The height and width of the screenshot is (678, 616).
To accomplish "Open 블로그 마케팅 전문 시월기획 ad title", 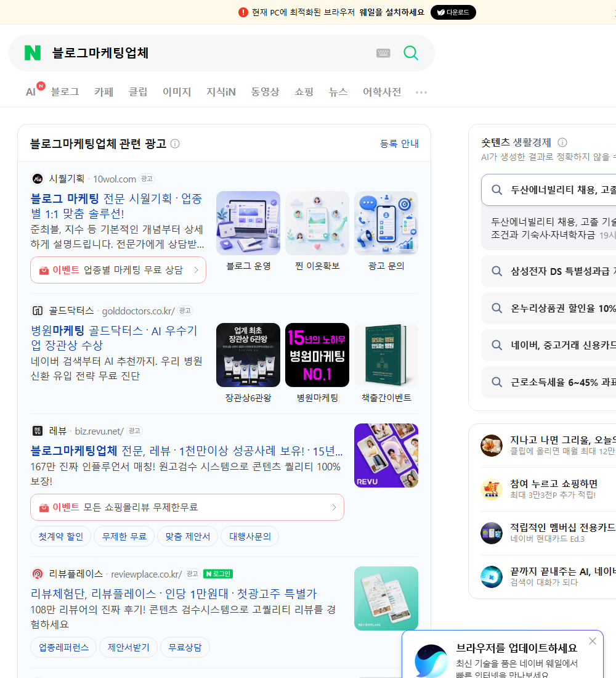I will (x=116, y=206).
